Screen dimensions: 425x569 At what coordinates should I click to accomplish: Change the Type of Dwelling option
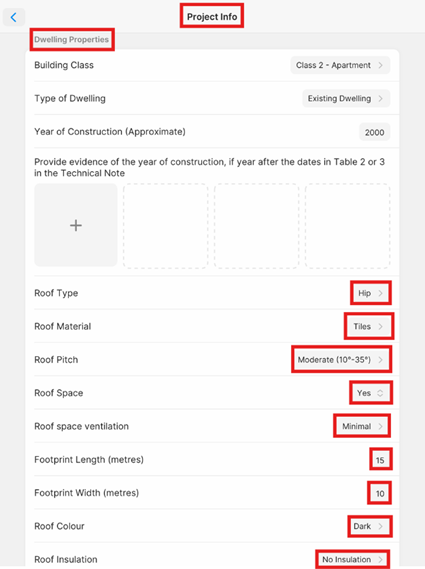[x=346, y=98]
